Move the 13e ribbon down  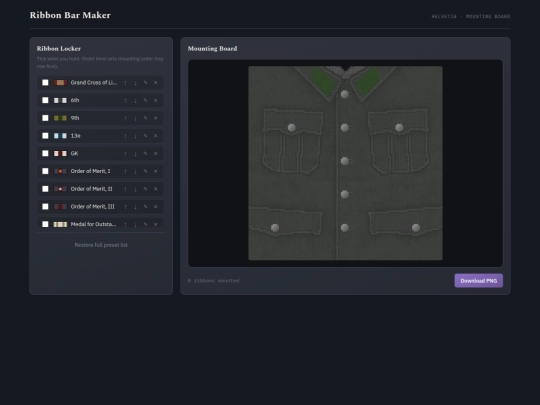135,136
